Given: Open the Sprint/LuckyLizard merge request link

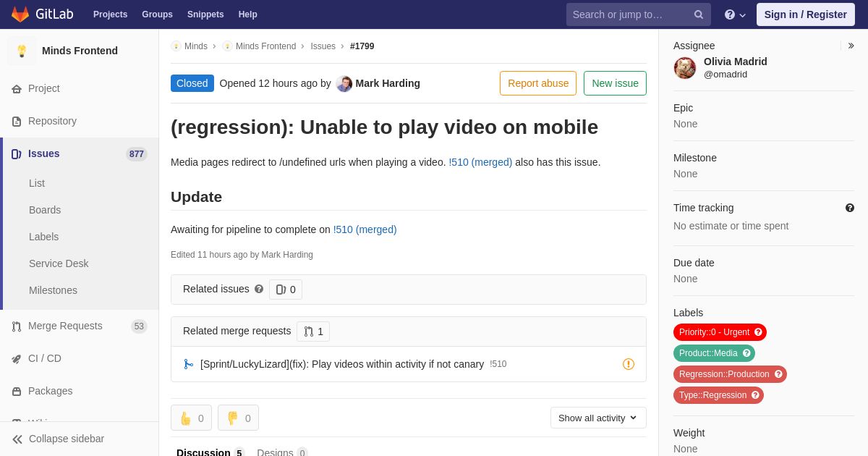Looking at the screenshot, I should (x=342, y=364).
